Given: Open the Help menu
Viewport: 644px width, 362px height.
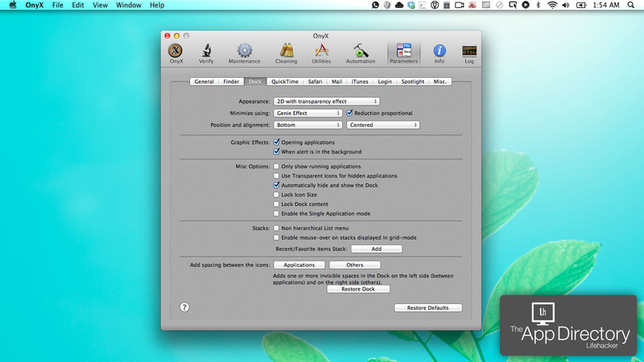Looking at the screenshot, I should [157, 5].
